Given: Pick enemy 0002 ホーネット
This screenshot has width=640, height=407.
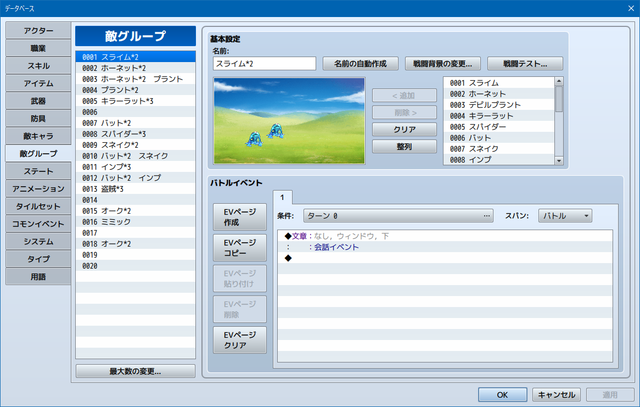Looking at the screenshot, I should tap(499, 94).
